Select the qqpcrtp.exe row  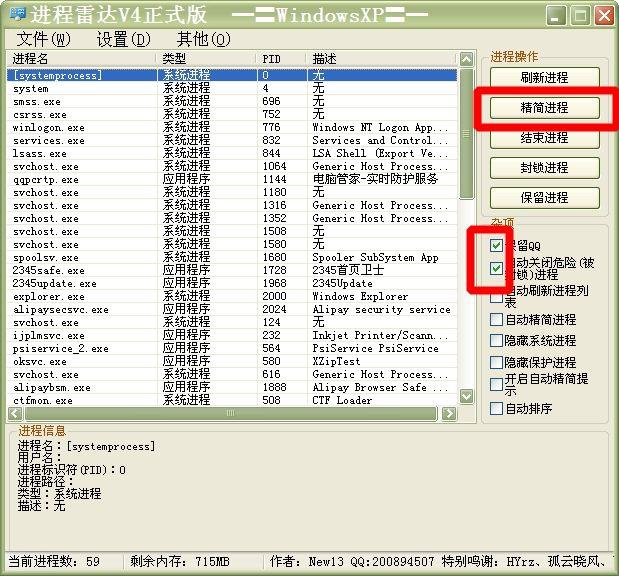pos(232,179)
